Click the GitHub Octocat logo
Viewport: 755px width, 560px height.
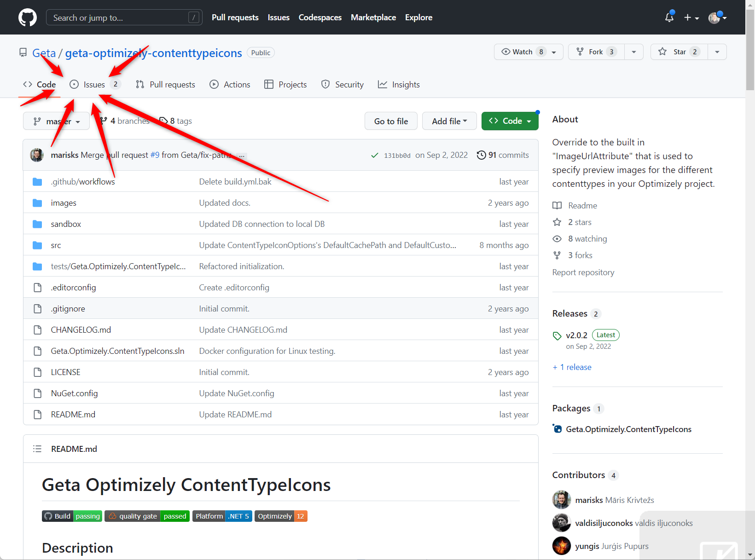pos(28,17)
